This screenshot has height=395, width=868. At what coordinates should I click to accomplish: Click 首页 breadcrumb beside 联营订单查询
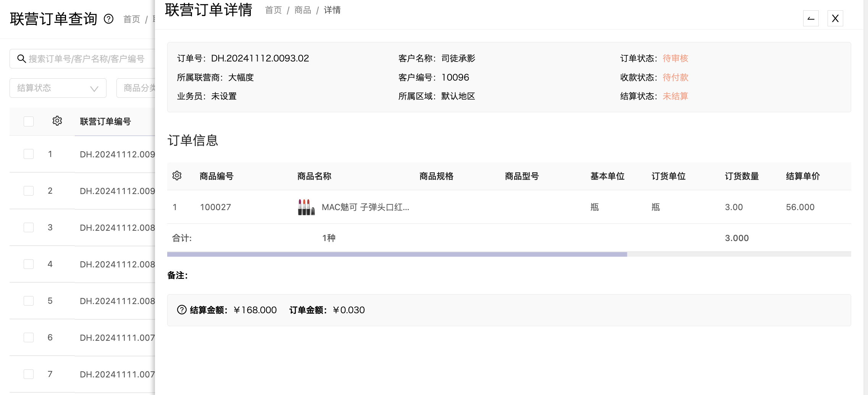(132, 19)
